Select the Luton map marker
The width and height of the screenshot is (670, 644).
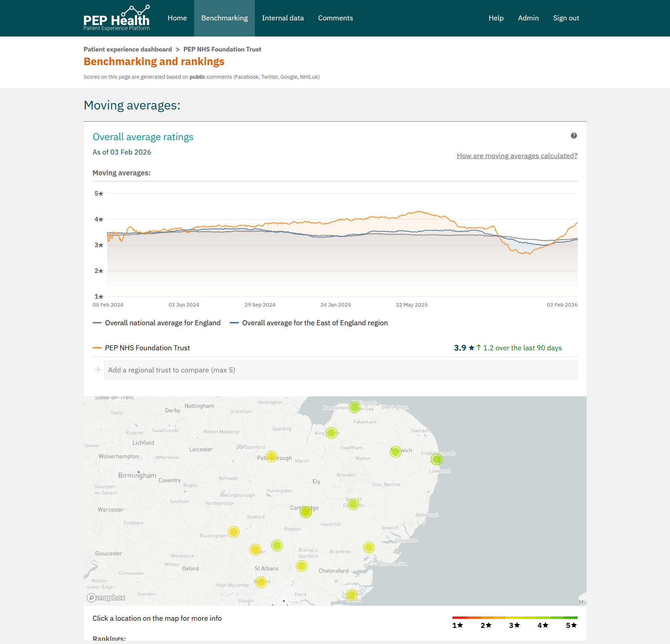255,549
